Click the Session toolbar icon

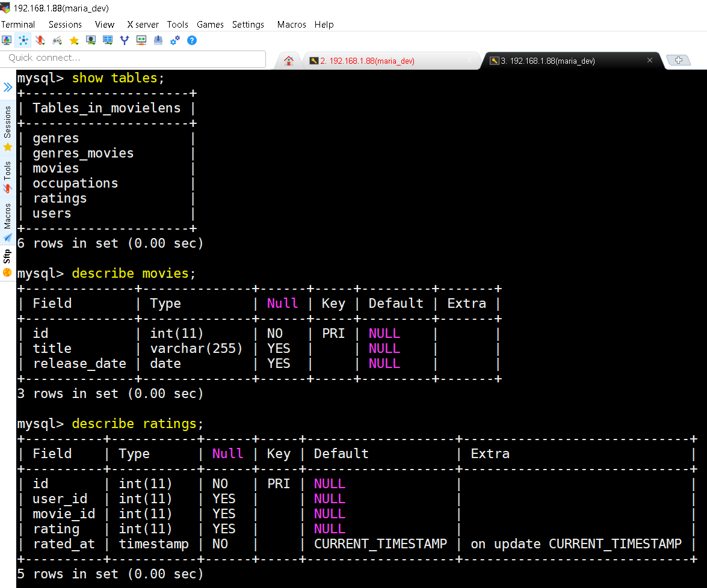[x=7, y=40]
